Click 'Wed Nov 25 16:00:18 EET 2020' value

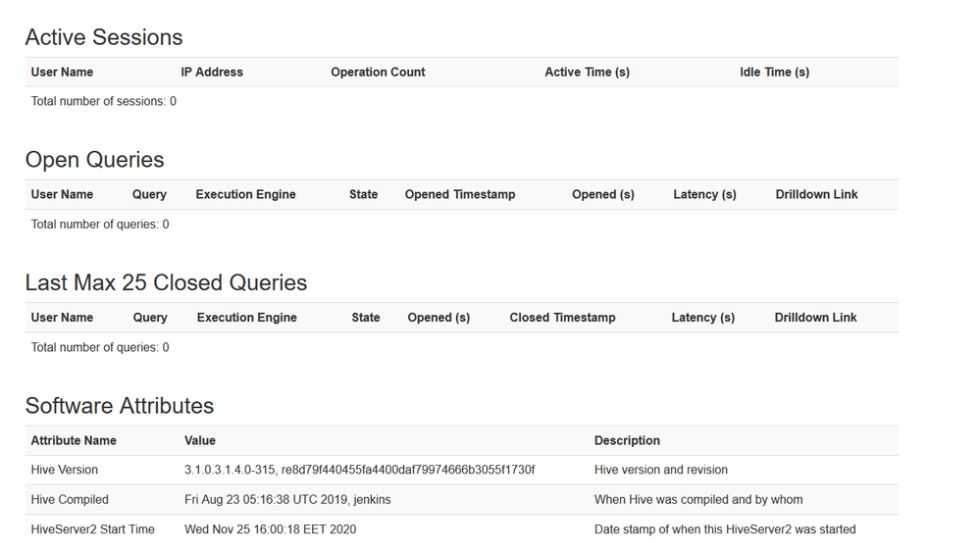(270, 529)
